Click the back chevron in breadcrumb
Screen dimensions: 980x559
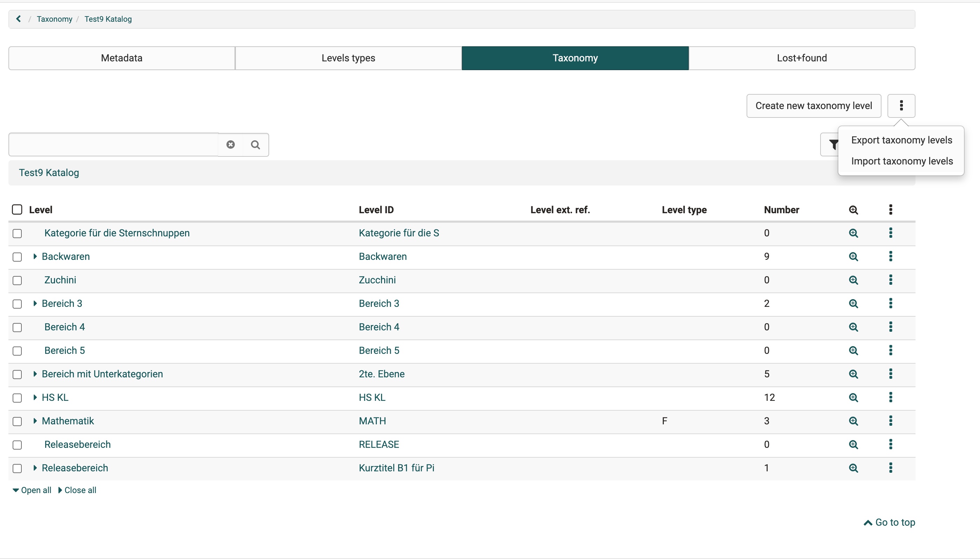tap(19, 19)
